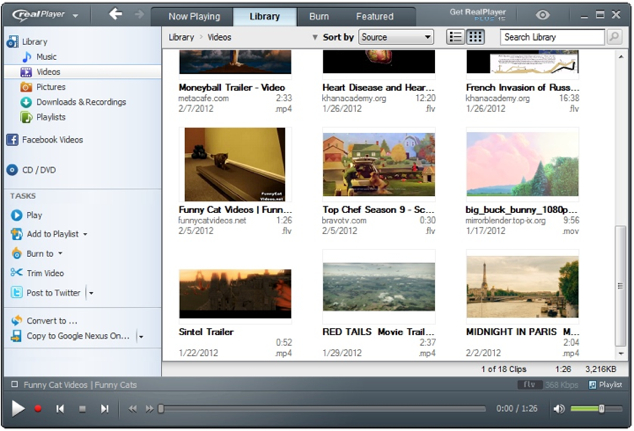634x431 pixels.
Task: Click the library scrollbar down arrow
Action: [621, 353]
